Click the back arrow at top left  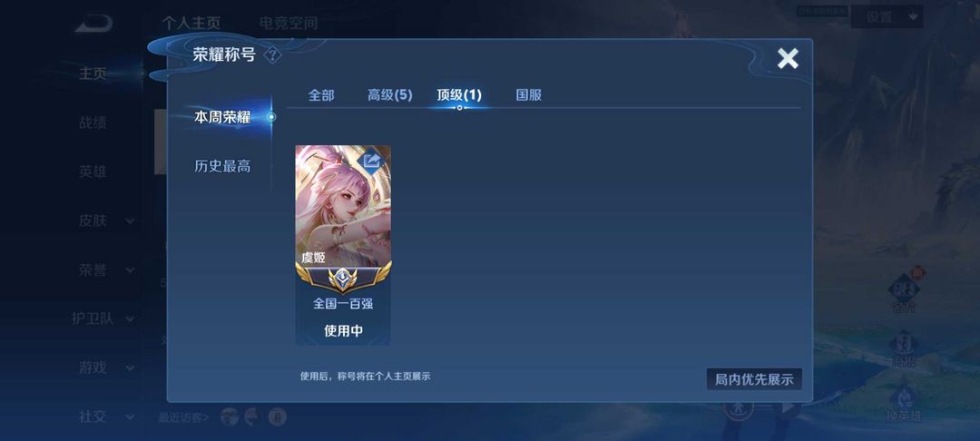93,24
